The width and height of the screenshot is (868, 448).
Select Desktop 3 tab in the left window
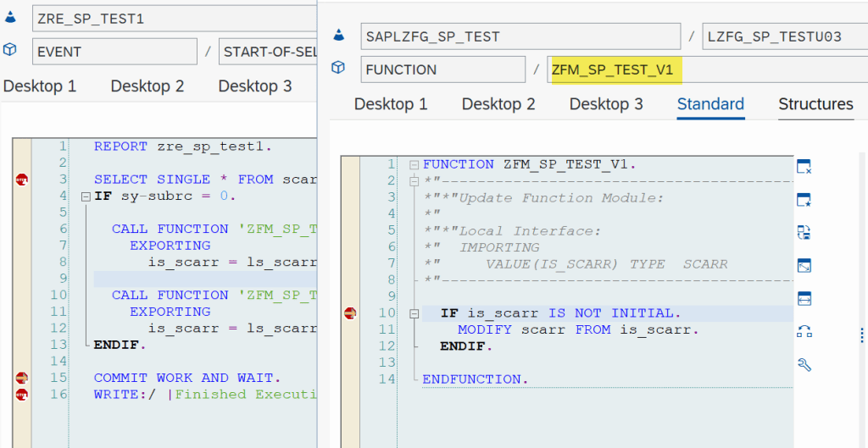[254, 86]
